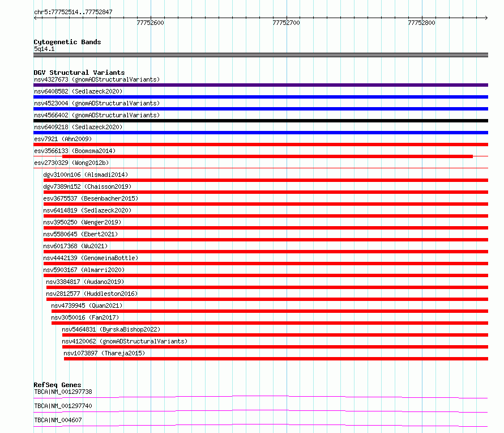Click the Cytogenetic Bands track title
Image resolution: width=504 pixels, height=433 pixels.
(67, 42)
